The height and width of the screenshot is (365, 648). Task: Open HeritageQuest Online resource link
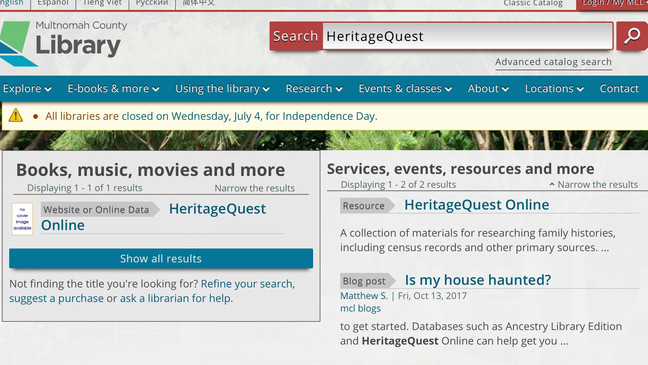pos(476,205)
